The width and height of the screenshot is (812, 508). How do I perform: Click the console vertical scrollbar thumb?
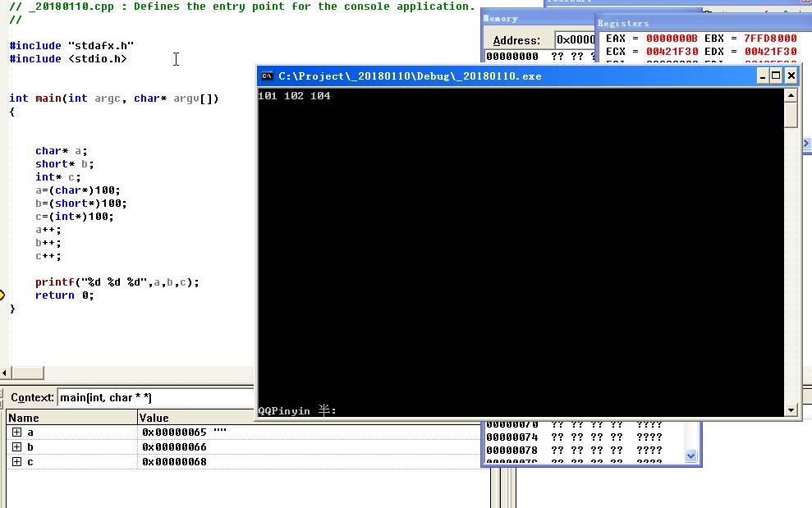pos(791,116)
